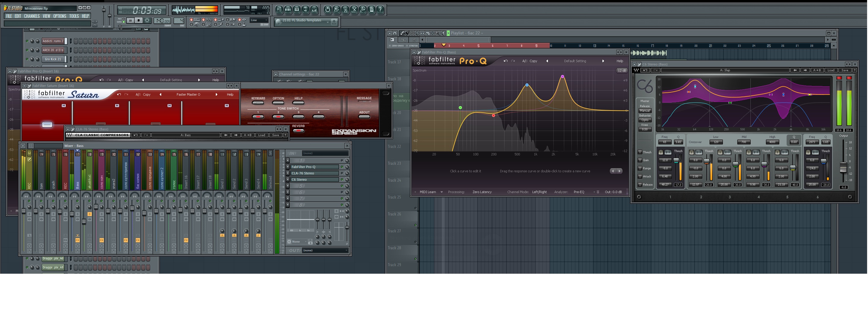868x309 pixels.
Task: Click the undo history toolbar icon
Action: (328, 10)
